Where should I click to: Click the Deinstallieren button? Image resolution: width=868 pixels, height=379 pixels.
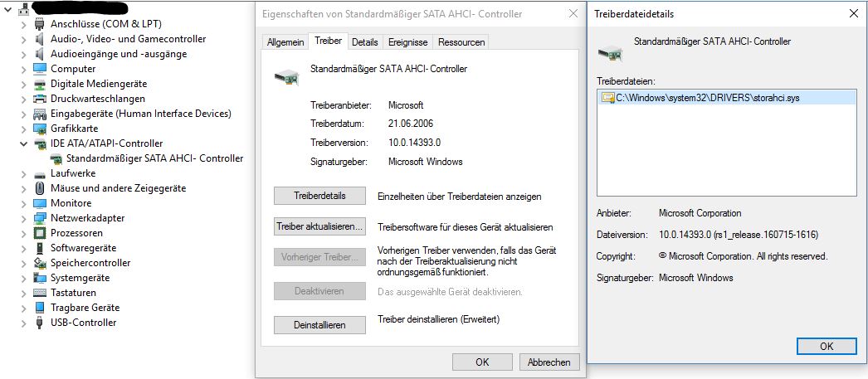(320, 325)
